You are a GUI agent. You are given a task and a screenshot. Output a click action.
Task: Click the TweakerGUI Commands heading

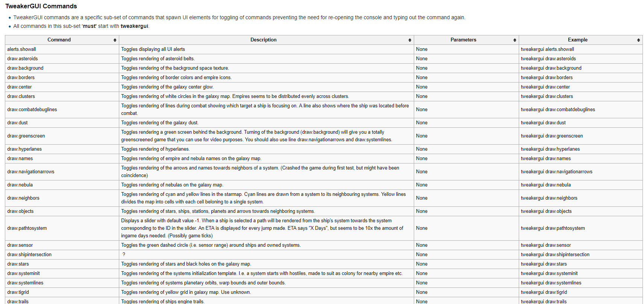pos(41,6)
